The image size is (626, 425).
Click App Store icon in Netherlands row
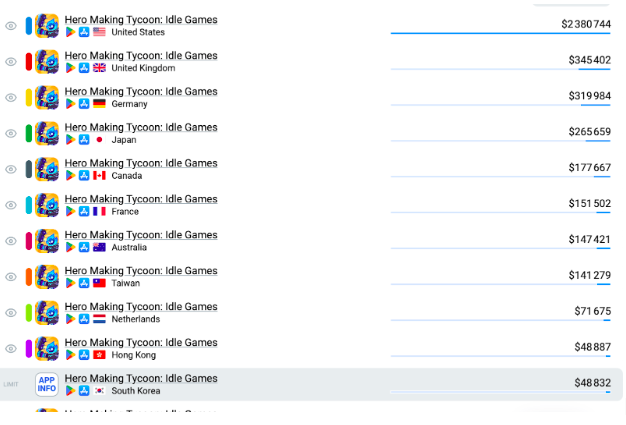(x=84, y=319)
